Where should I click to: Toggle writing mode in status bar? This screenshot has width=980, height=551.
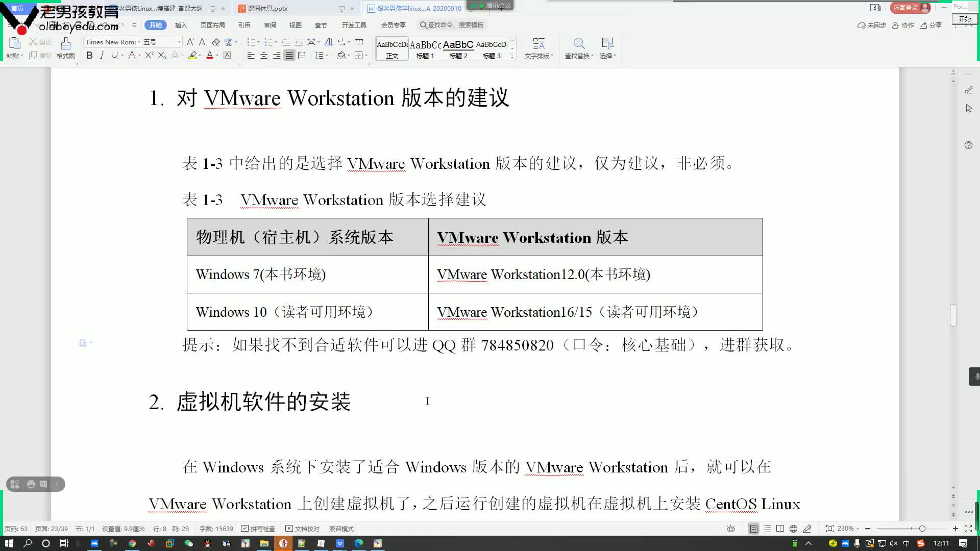tap(807, 529)
